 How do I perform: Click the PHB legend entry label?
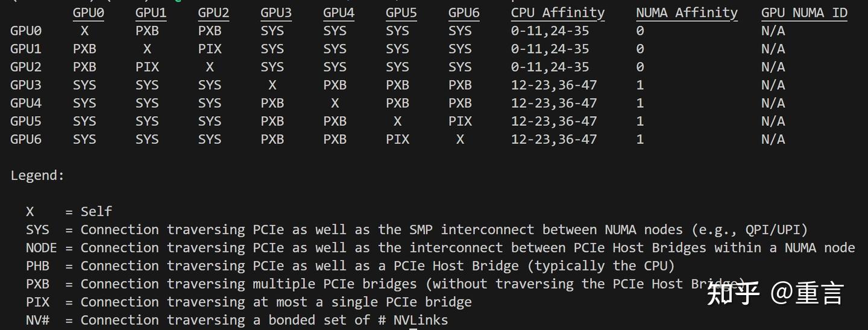pyautogui.click(x=37, y=266)
